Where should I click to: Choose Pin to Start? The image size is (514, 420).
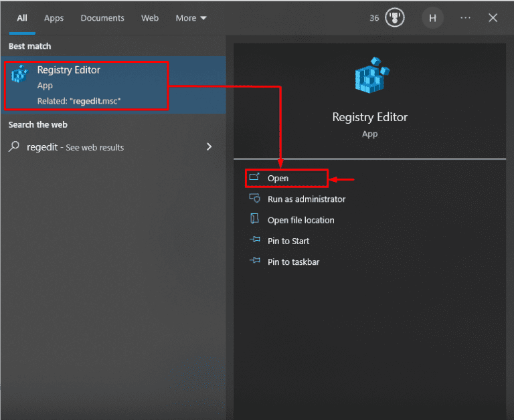click(288, 241)
